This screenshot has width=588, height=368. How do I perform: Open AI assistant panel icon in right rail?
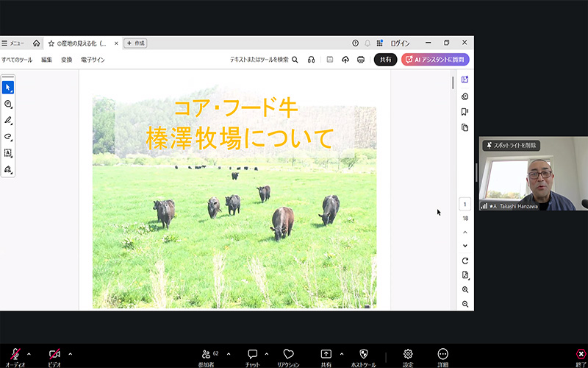(x=465, y=79)
